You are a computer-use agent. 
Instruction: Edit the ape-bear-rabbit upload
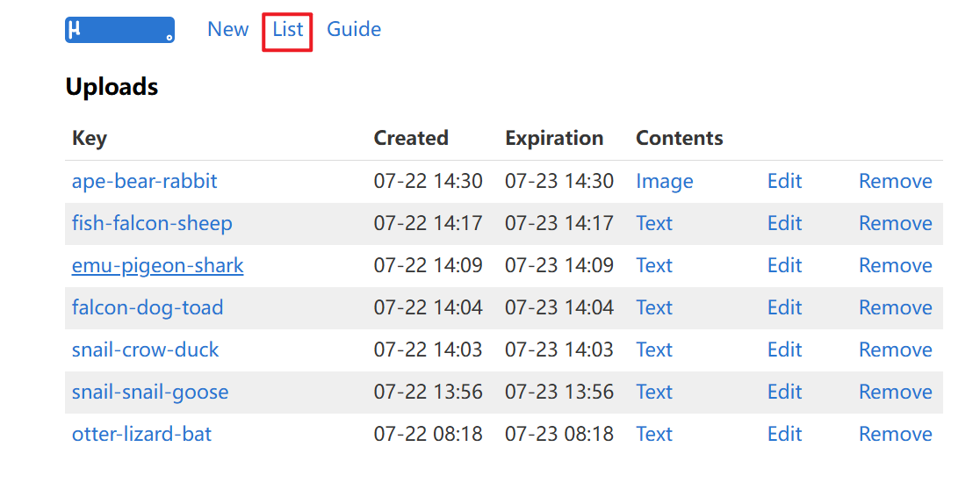(784, 181)
